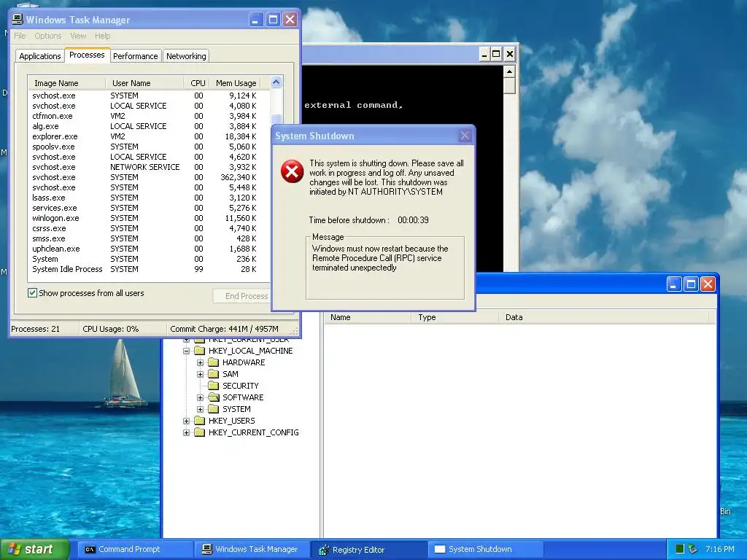Maximize the Command Prompt window
Viewport: 747px width, 560px height.
pos(496,54)
